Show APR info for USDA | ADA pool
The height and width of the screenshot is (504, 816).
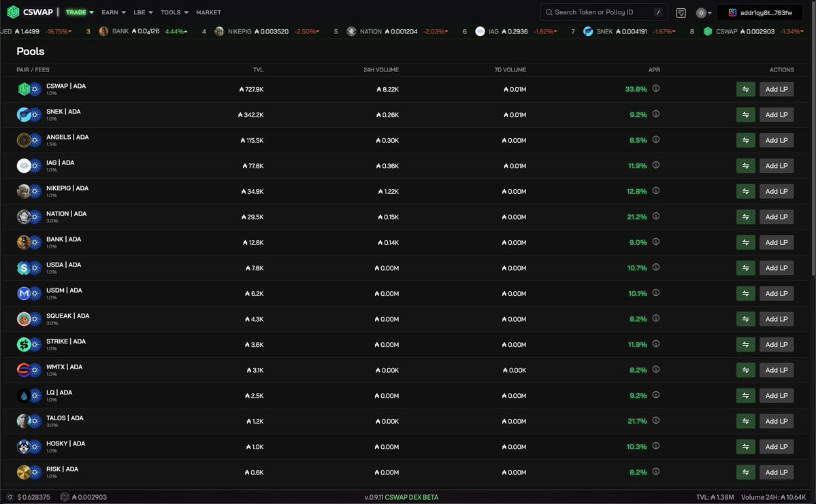(x=655, y=267)
